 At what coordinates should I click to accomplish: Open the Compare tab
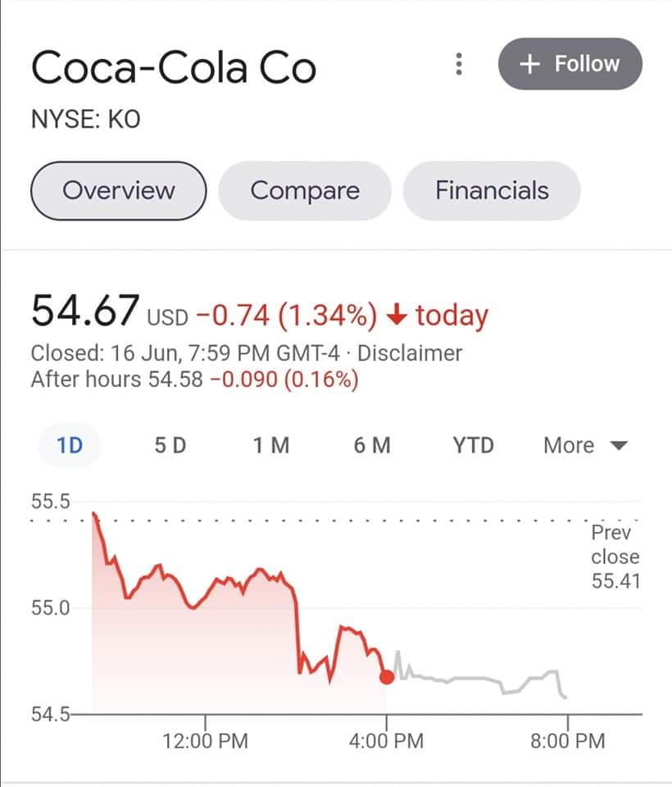[305, 191]
